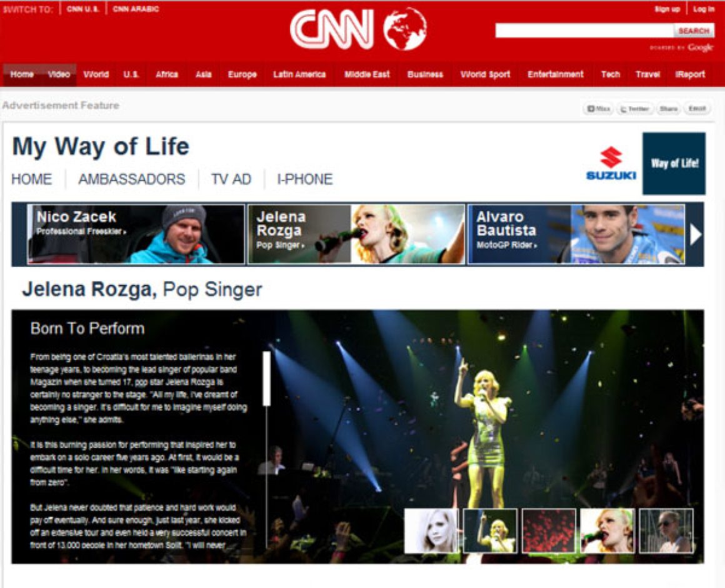Click the 'Jelena Rozga, Pop Singer' heading
This screenshot has height=588, width=725.
[x=142, y=289]
